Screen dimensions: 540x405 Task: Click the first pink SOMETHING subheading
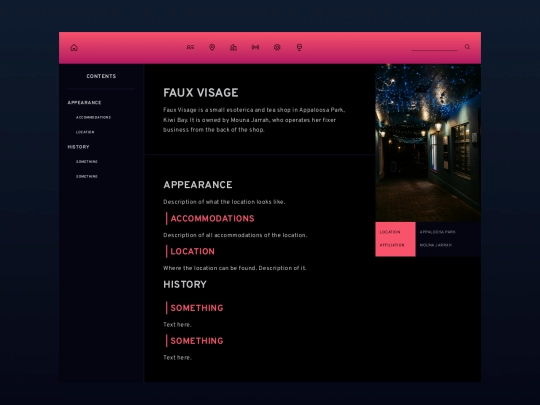(197, 308)
